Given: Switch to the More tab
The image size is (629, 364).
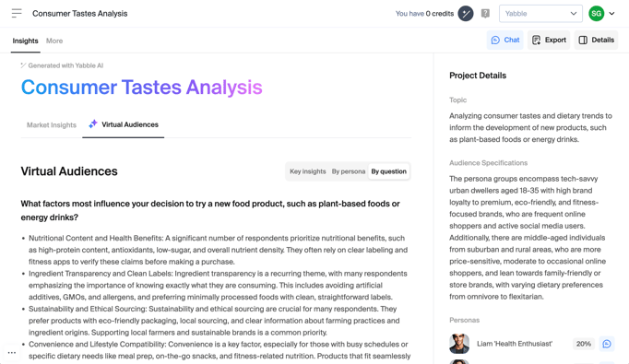Looking at the screenshot, I should pyautogui.click(x=54, y=41).
